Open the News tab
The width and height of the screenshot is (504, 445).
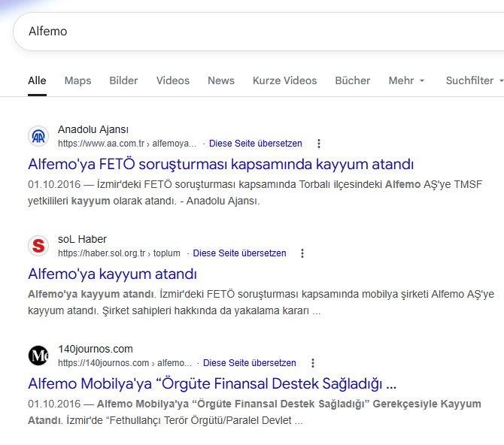(221, 80)
